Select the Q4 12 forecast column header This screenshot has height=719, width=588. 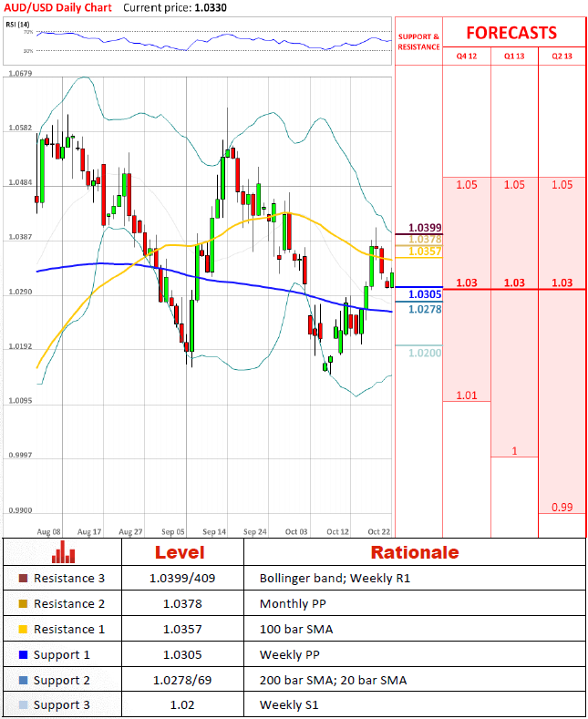pyautogui.click(x=467, y=56)
